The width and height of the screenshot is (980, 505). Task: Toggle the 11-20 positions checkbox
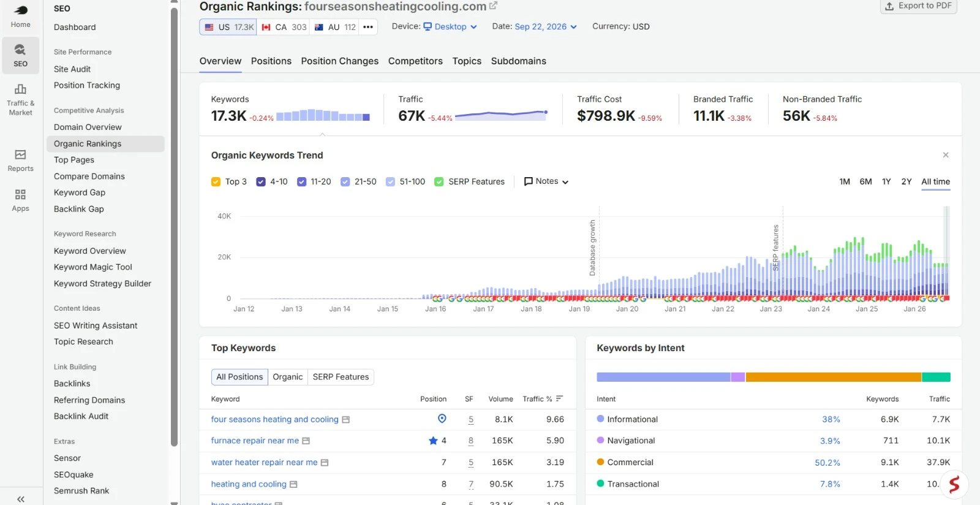click(301, 182)
